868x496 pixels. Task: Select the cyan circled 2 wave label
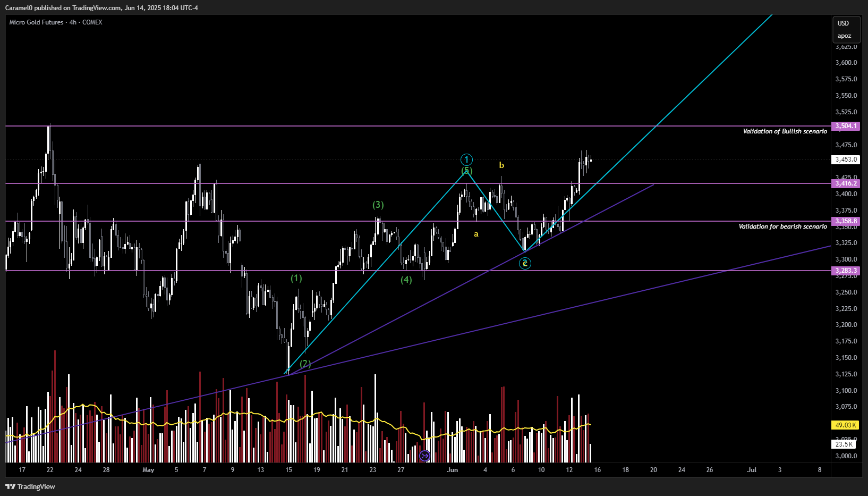(525, 263)
